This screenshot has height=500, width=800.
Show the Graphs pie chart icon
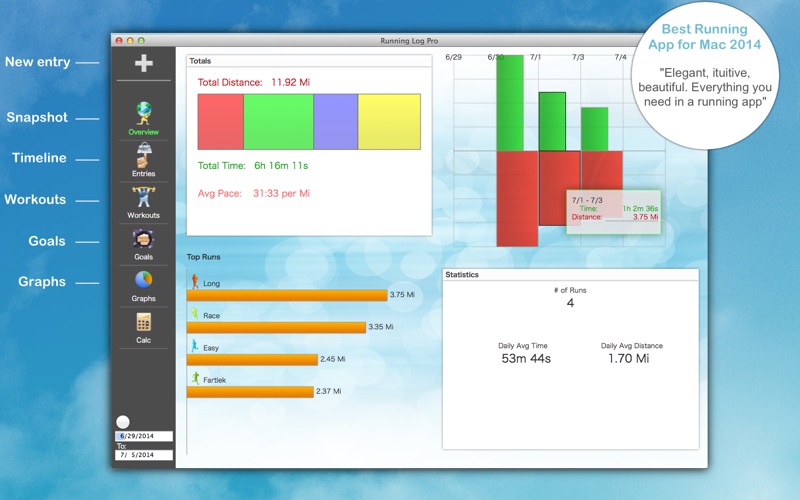143,280
